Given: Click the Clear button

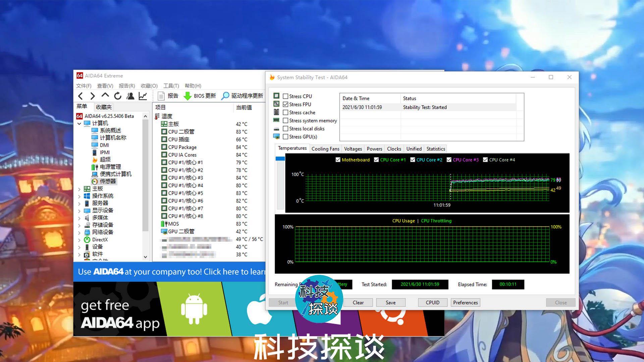Looking at the screenshot, I should [358, 302].
